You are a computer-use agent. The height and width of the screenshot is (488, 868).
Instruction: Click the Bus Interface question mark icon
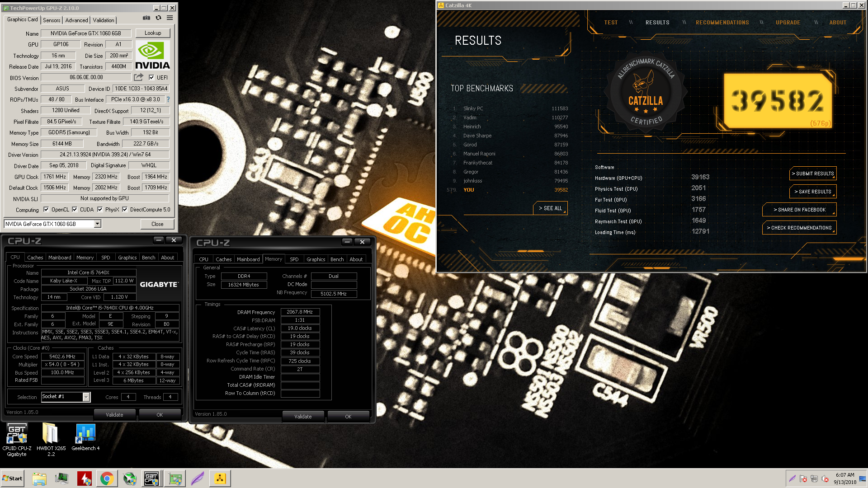[168, 99]
